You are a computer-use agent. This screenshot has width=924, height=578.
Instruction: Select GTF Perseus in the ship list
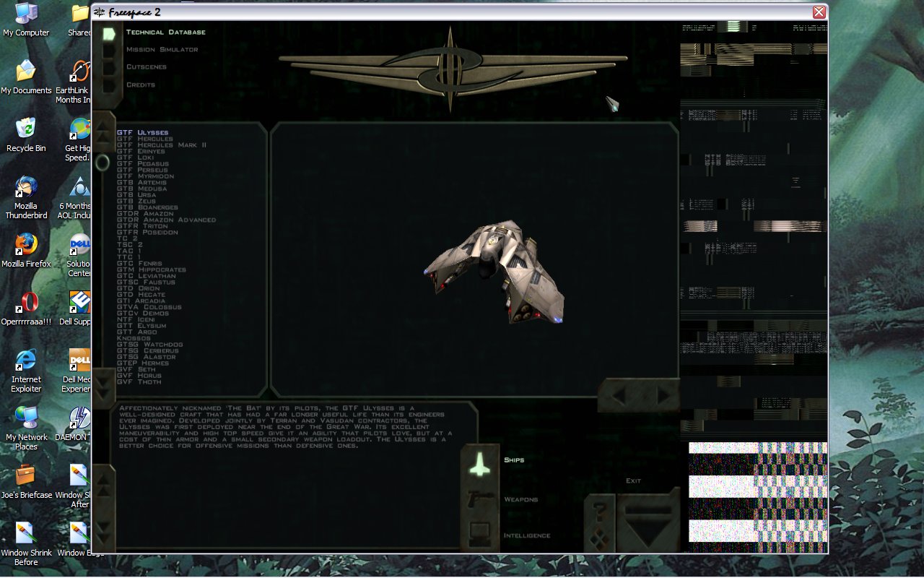[142, 171]
